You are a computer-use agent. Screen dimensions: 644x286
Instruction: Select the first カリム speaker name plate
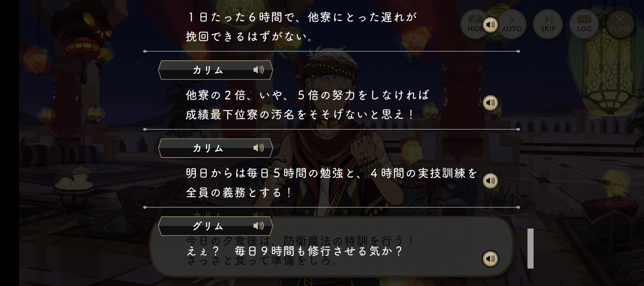(215, 70)
